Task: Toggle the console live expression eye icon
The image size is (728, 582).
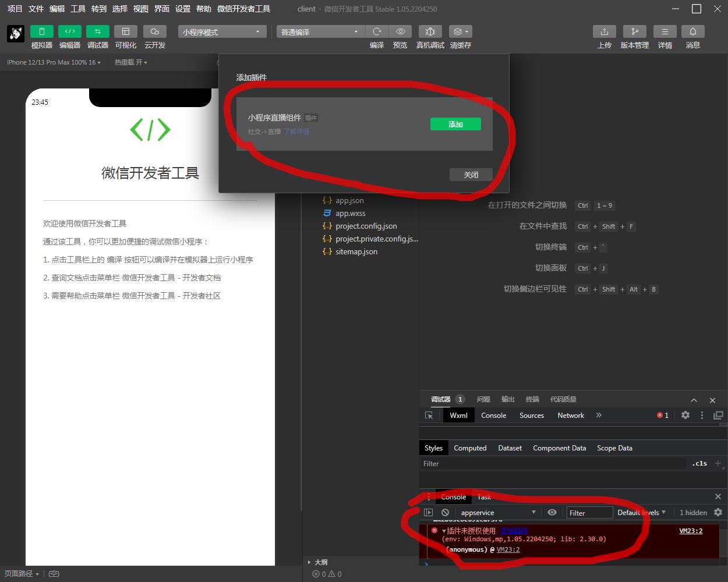Action: point(552,512)
